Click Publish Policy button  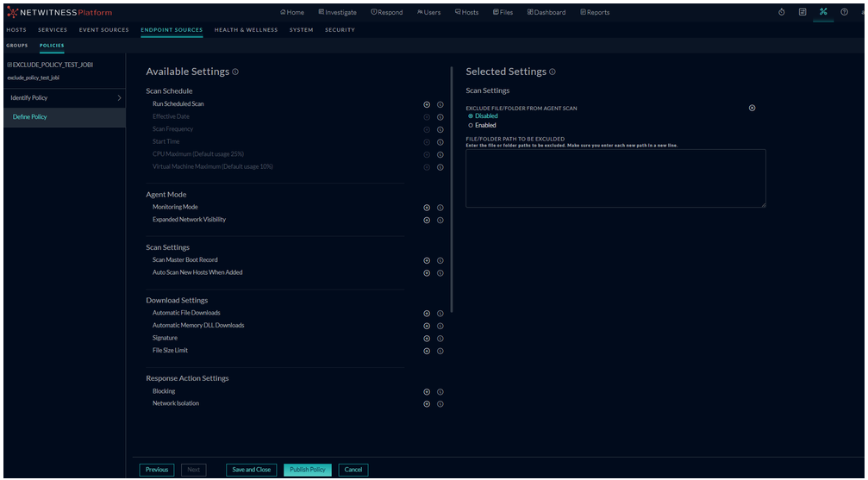click(x=308, y=470)
